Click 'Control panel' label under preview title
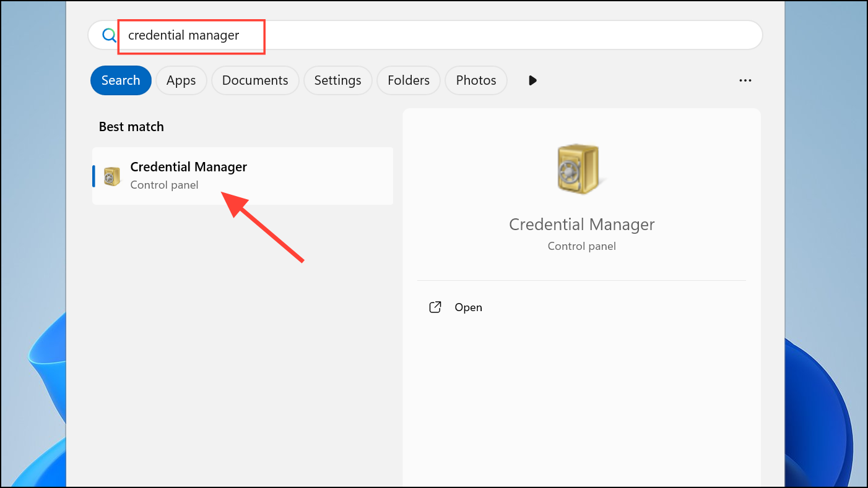 (582, 246)
